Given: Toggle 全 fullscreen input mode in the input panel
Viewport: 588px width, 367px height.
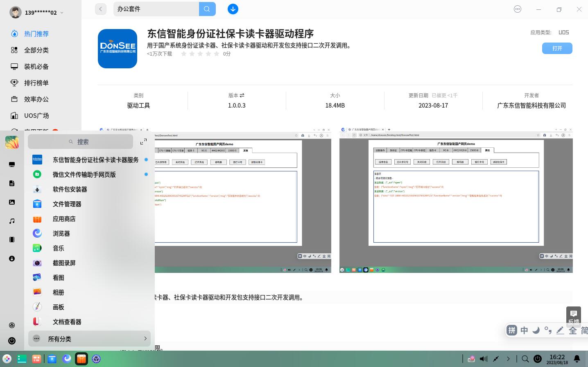Looking at the screenshot, I should [572, 330].
